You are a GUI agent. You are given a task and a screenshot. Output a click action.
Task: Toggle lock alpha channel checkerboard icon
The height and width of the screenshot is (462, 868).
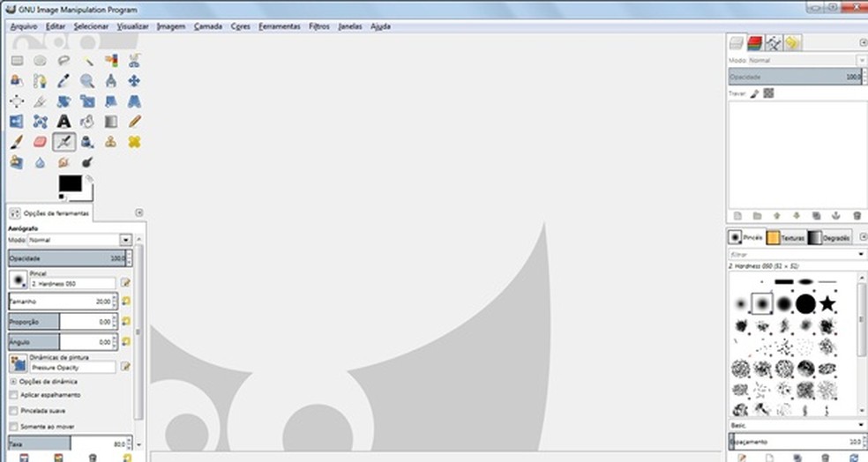768,93
